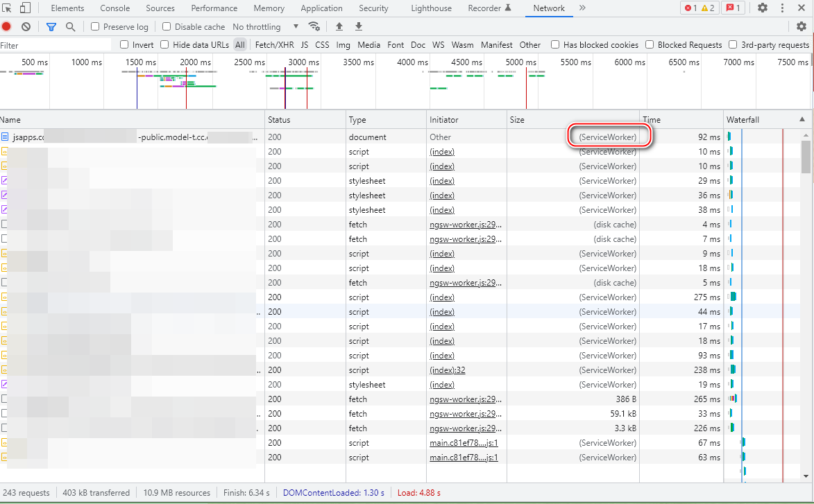Stop recording the network log
The width and height of the screenshot is (814, 504).
coord(7,26)
